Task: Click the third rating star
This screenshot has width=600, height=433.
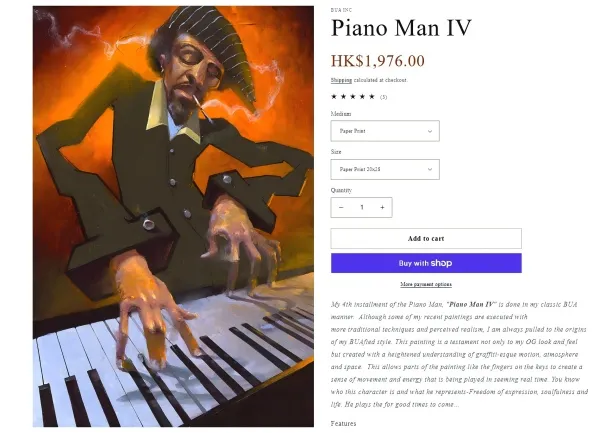Action: pyautogui.click(x=353, y=97)
